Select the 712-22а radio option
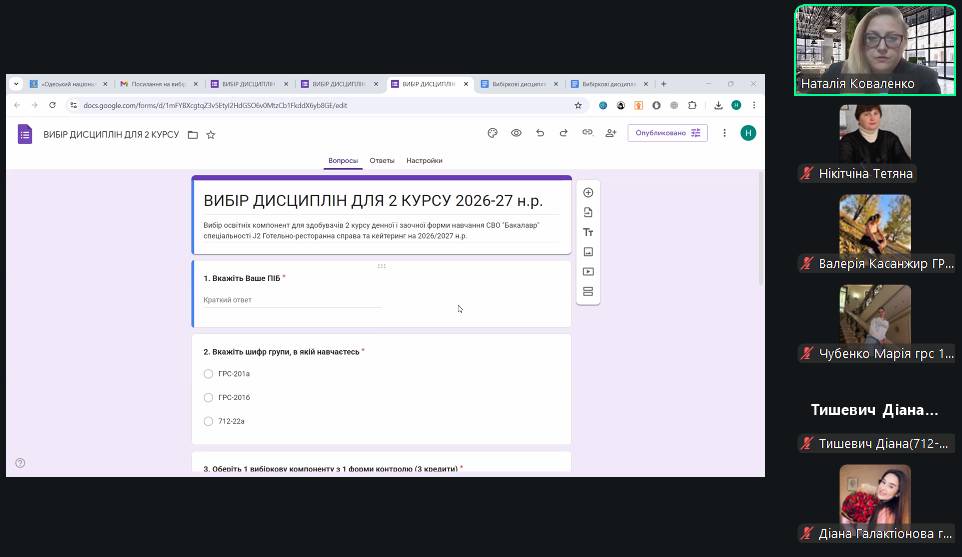 (208, 422)
